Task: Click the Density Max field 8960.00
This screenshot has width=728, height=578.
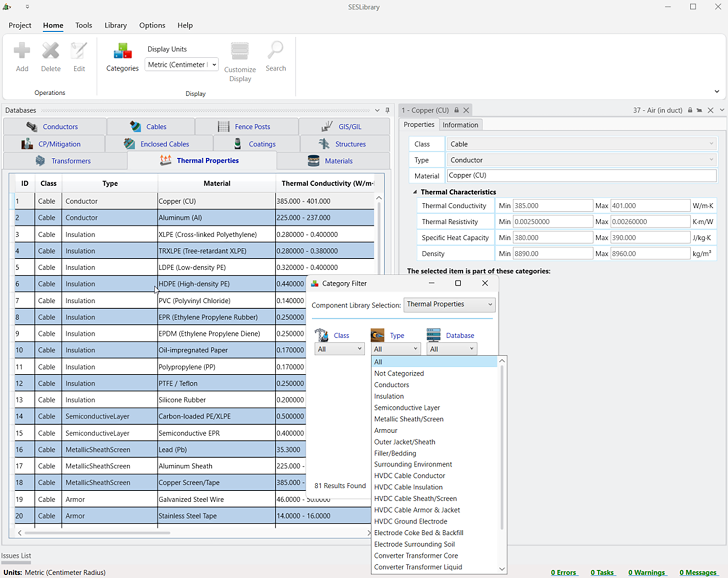Action: tap(650, 253)
